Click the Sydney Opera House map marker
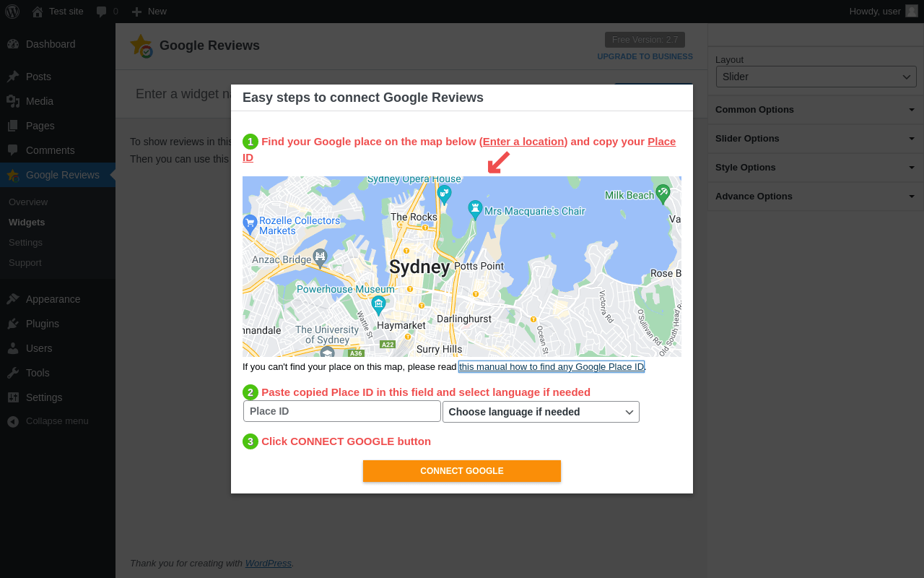Image resolution: width=924 pixels, height=578 pixels. (x=444, y=194)
